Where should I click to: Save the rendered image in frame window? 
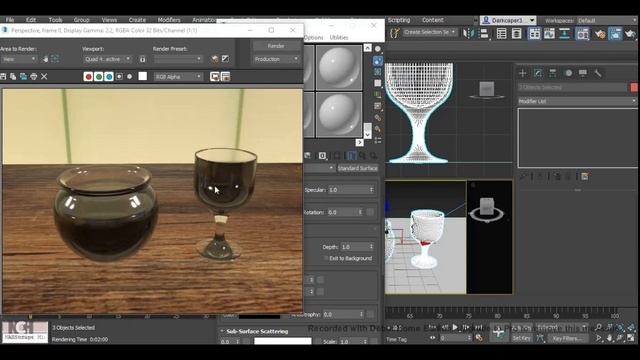pos(3,77)
